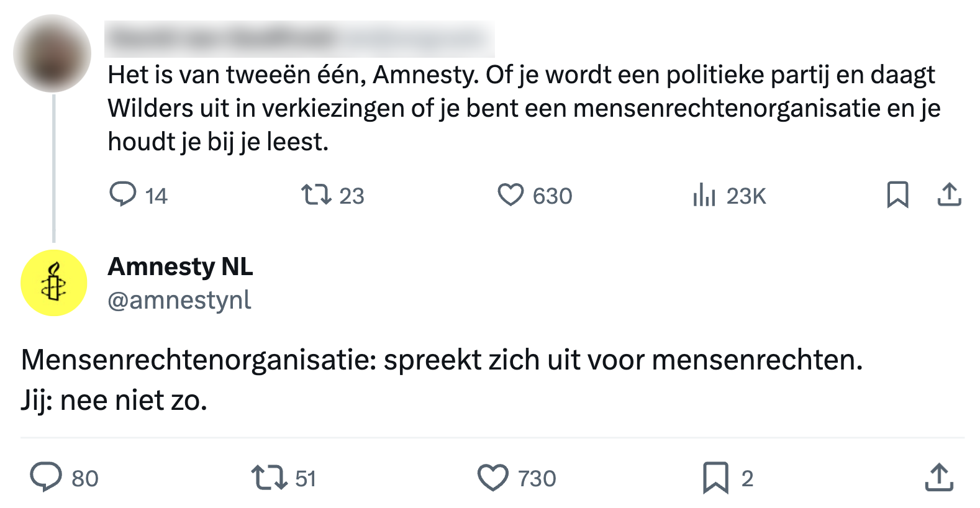Share the top tweet
The width and height of the screenshot is (980, 508).
949,195
